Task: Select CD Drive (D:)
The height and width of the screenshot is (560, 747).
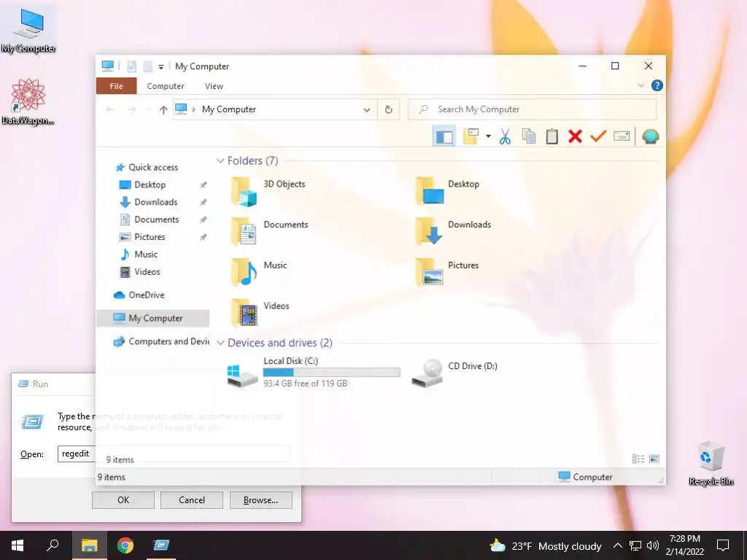Action: tap(454, 373)
